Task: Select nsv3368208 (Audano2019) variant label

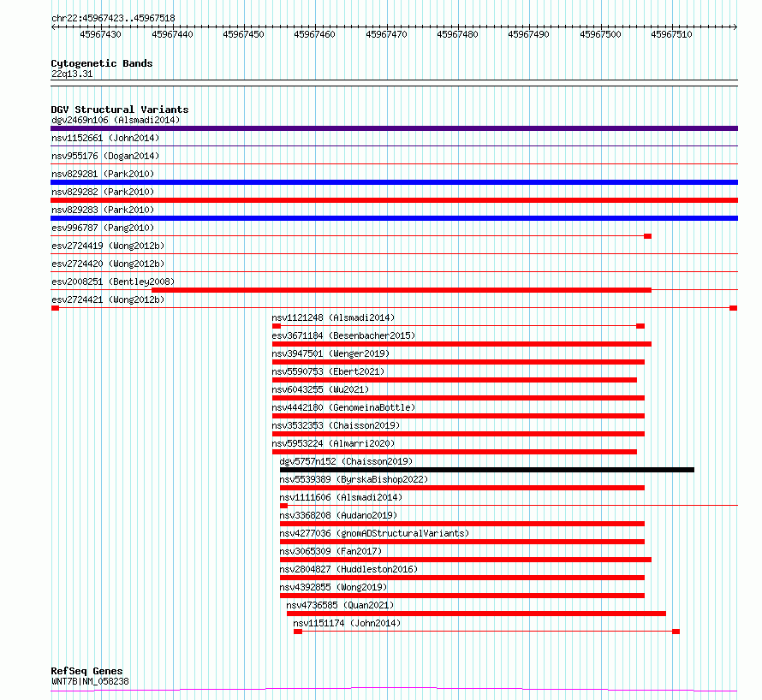Action: [338, 515]
